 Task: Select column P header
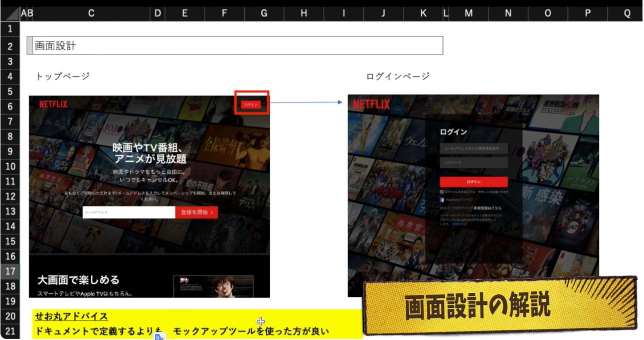tap(587, 14)
